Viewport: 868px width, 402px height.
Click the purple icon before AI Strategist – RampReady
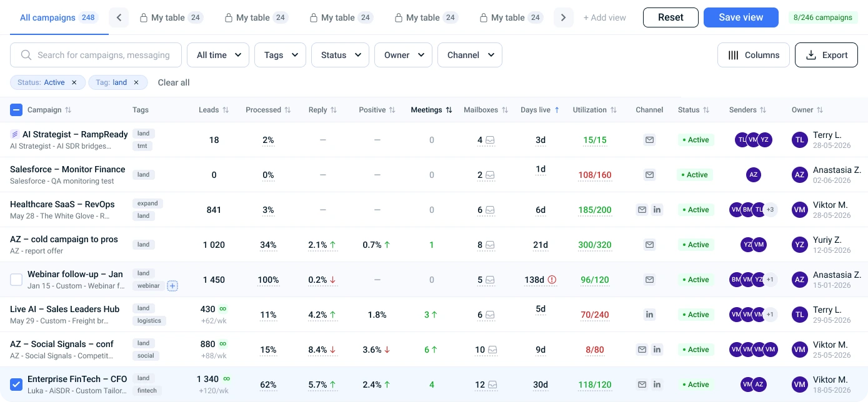(15, 134)
